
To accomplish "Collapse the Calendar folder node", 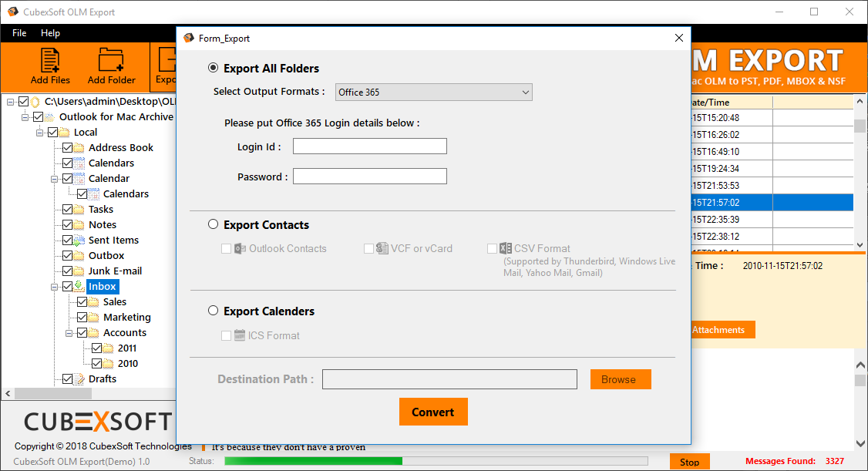I will pyautogui.click(x=54, y=180).
